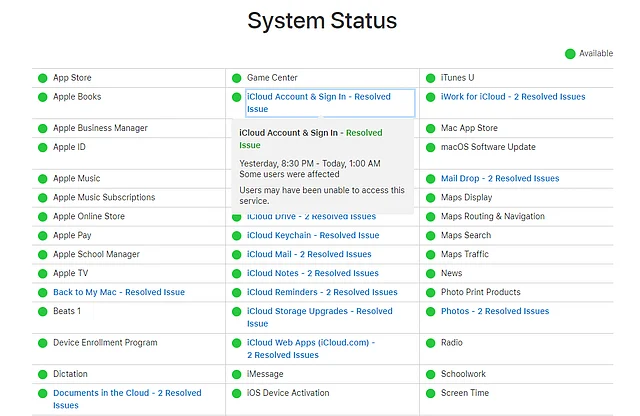Screen dimensions: 640x416
Task: Click the green dot next to iCloud Mail
Action: coord(236,255)
